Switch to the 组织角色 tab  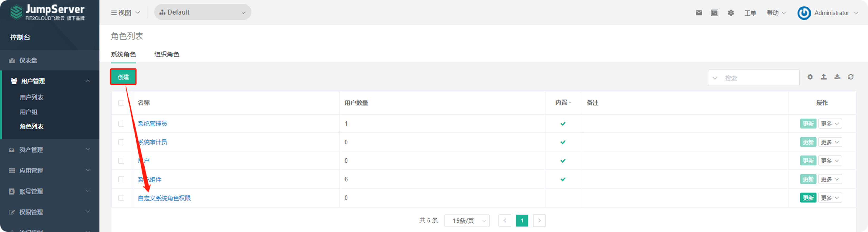[x=167, y=55]
